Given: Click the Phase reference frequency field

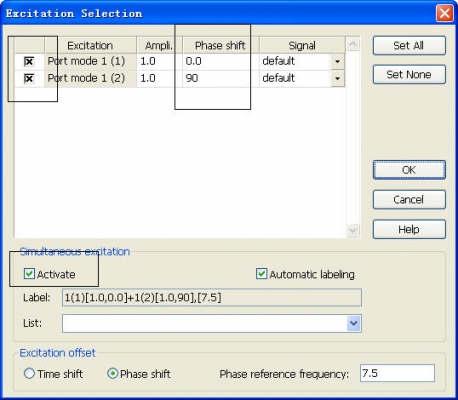Looking at the screenshot, I should click(x=397, y=373).
